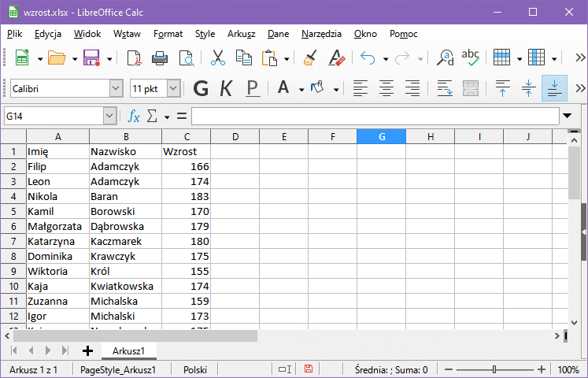Click the Clone Formatting paintbrush icon
Image resolution: width=588 pixels, height=378 pixels.
tap(310, 58)
